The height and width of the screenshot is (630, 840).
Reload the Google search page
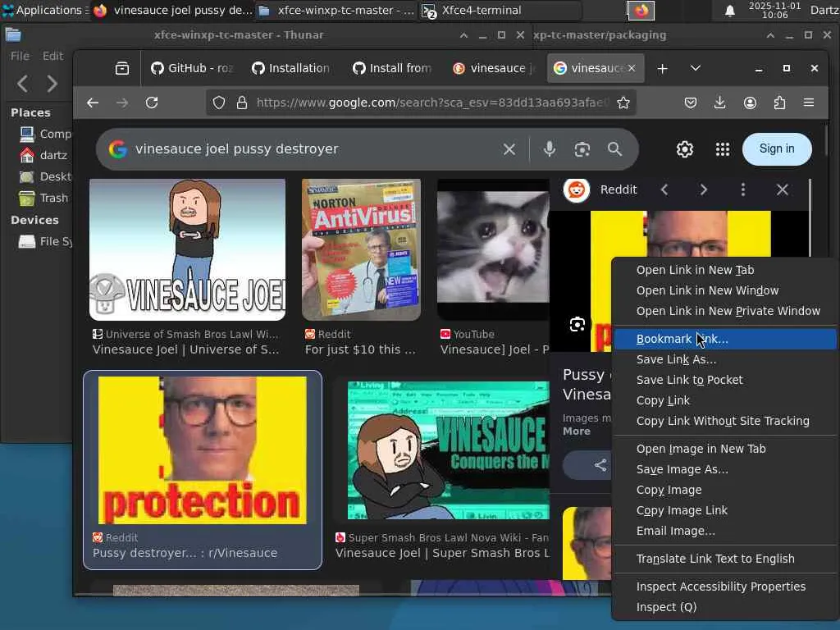[152, 103]
